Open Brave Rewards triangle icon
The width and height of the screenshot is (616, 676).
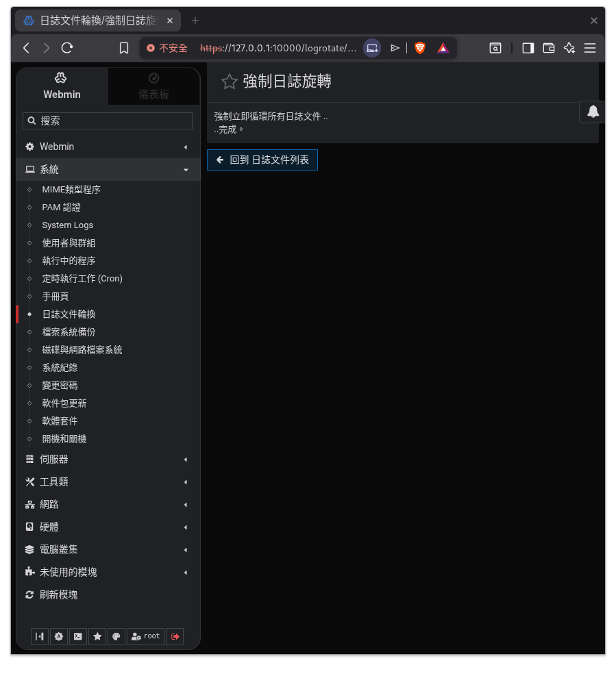[443, 48]
